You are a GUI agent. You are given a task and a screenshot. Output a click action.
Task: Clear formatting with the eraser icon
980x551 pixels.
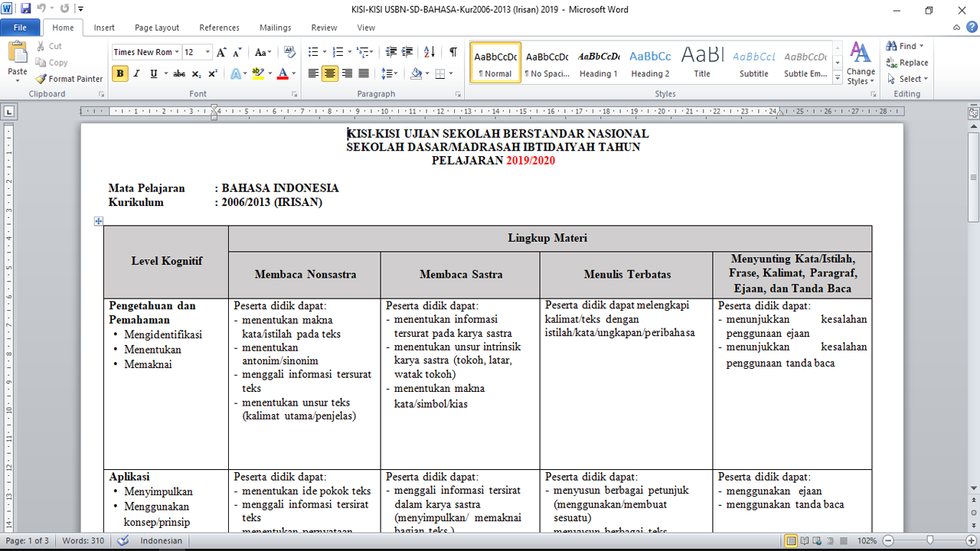(289, 52)
